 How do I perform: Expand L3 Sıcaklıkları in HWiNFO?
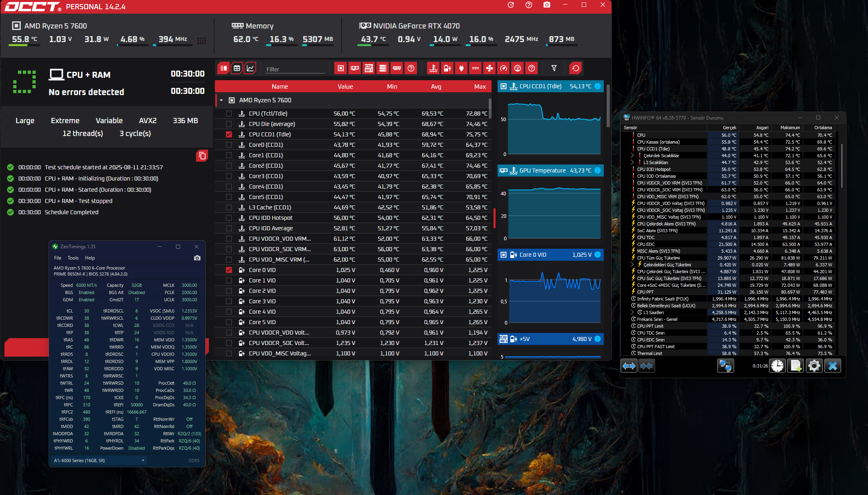coord(632,162)
